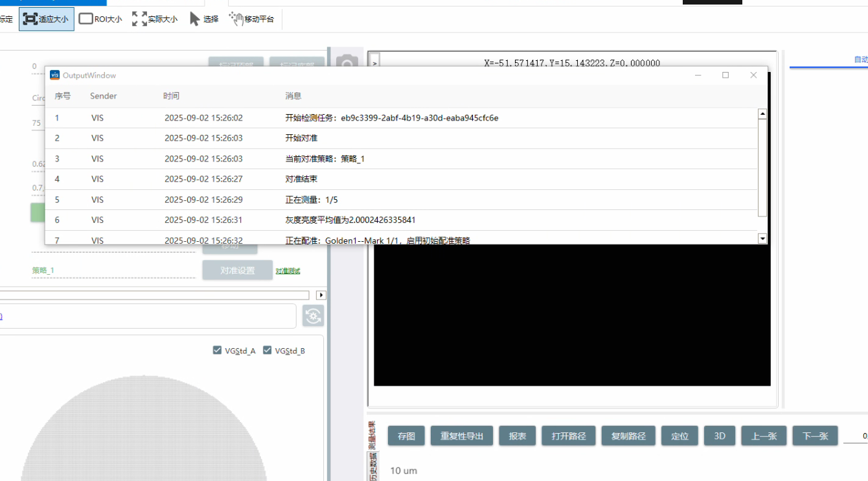
Task: Click the 存图 save image button
Action: (406, 436)
